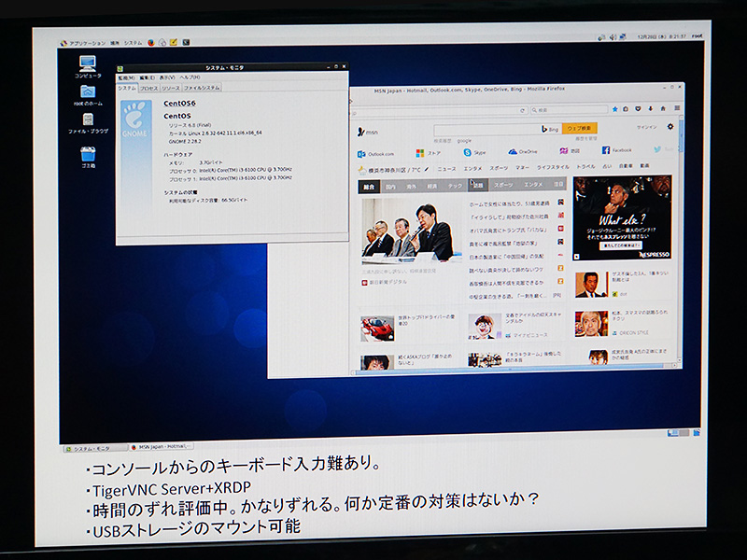
Task: Open the ライフスタイル navigation link
Action: pos(553,167)
